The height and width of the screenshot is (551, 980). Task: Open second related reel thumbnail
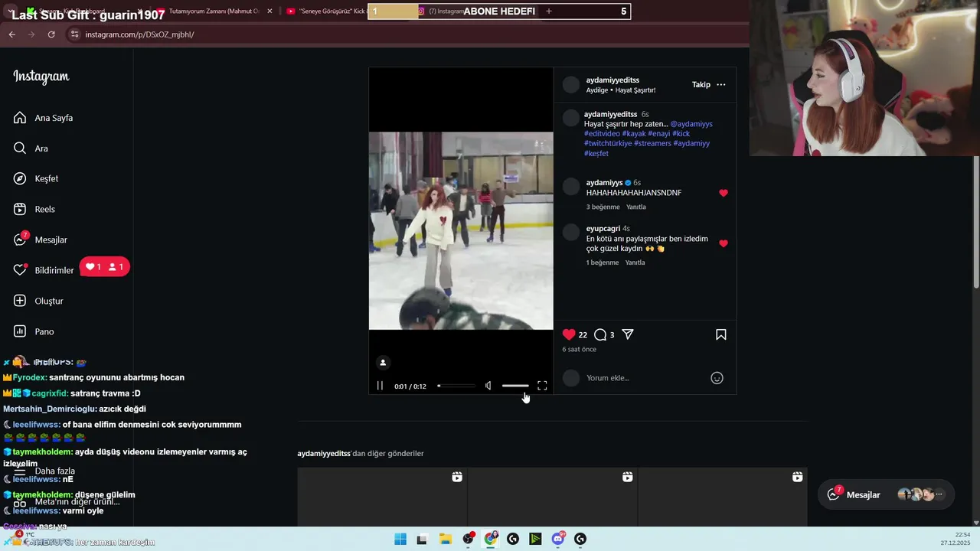553,497
